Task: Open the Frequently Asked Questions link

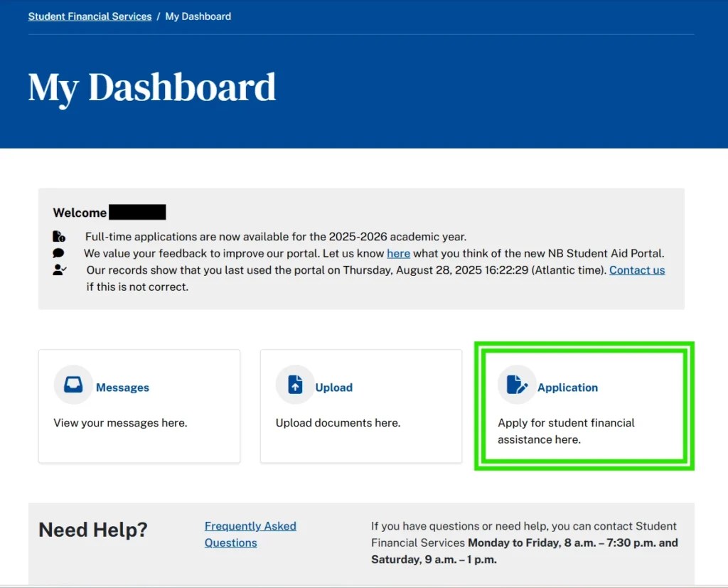Action: point(250,534)
